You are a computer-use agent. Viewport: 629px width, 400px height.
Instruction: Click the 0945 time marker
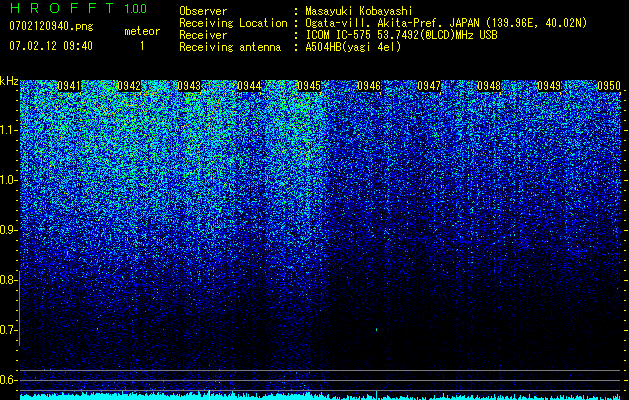pos(309,86)
